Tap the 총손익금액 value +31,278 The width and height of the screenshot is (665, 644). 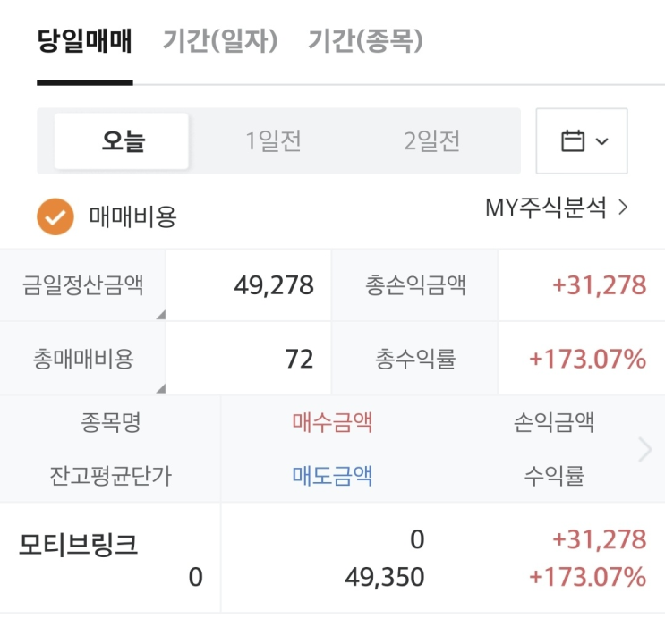(599, 285)
